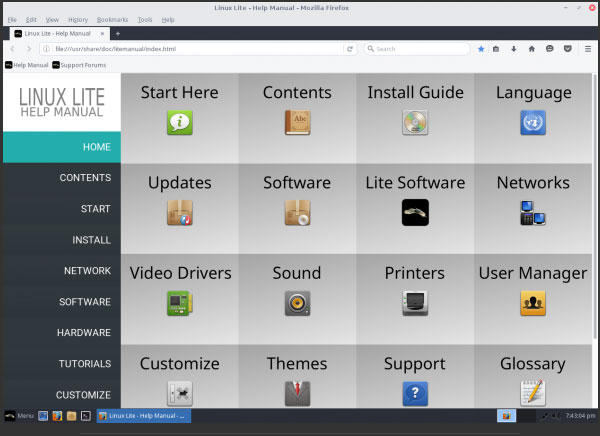Open the View menu

tap(52, 20)
